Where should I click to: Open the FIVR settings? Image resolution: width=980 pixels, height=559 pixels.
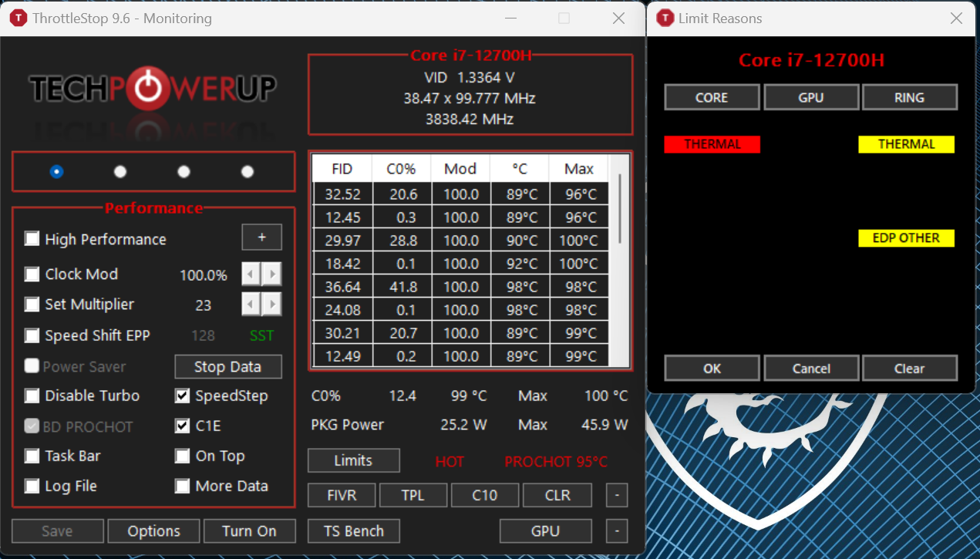coord(342,495)
